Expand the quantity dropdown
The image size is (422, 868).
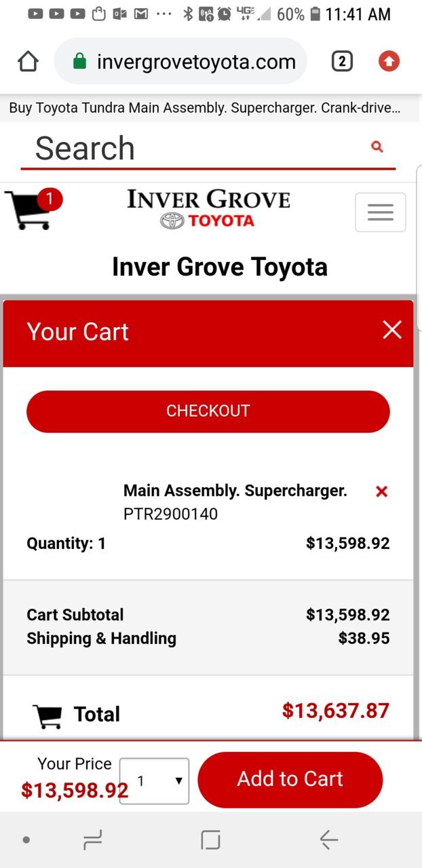(155, 781)
